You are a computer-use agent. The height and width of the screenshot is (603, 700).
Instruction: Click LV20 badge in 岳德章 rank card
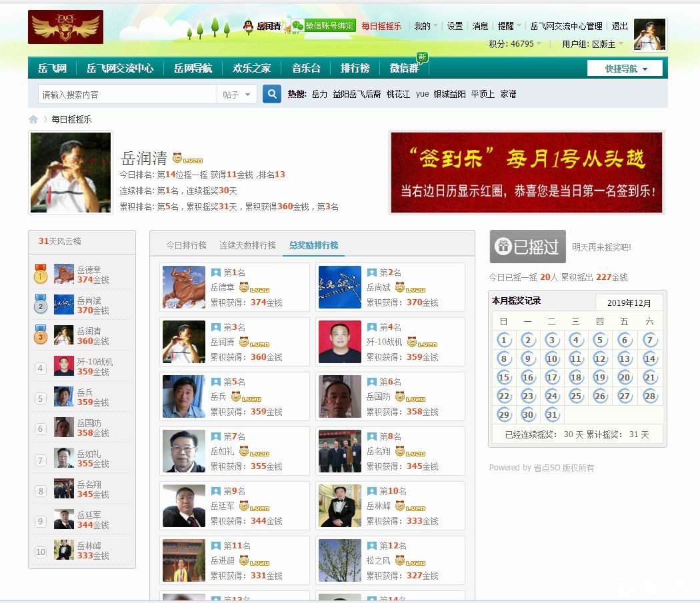[x=255, y=288]
